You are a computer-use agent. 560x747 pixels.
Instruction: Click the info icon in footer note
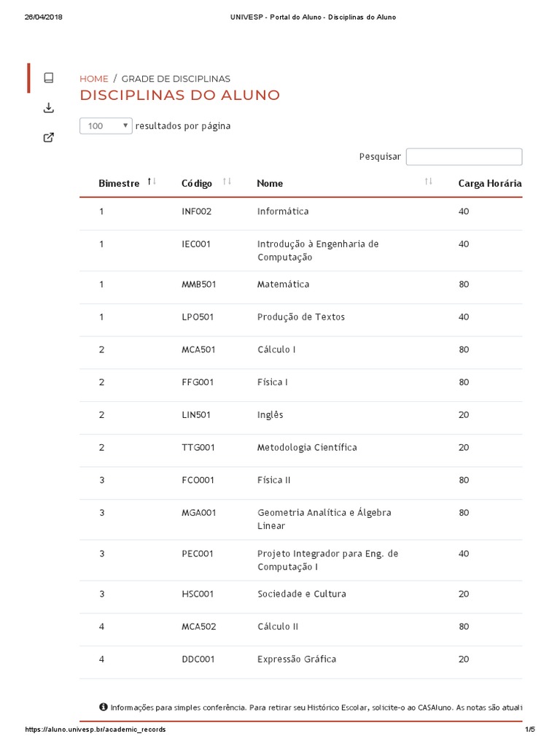tap(103, 707)
